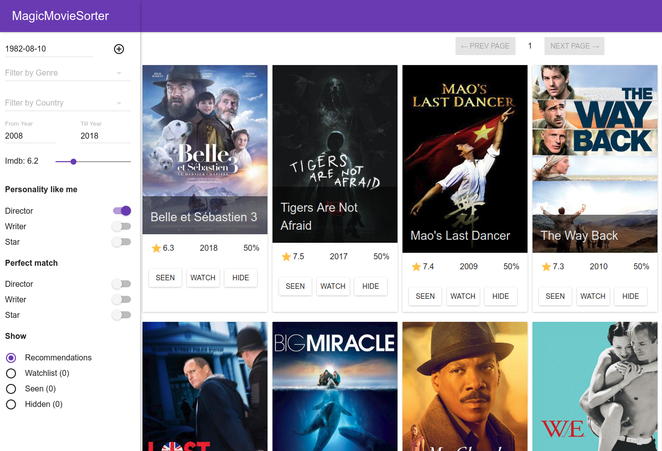Open the Big Miracle poster
This screenshot has height=451, width=662.
coord(335,386)
